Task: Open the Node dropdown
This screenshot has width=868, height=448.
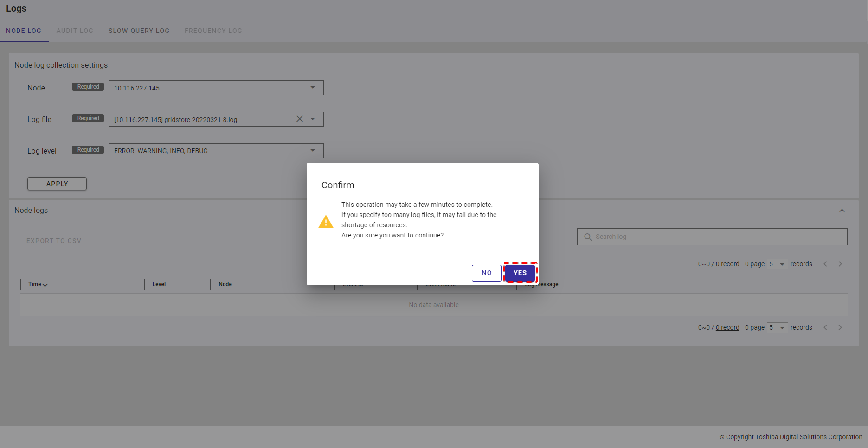Action: click(x=313, y=88)
